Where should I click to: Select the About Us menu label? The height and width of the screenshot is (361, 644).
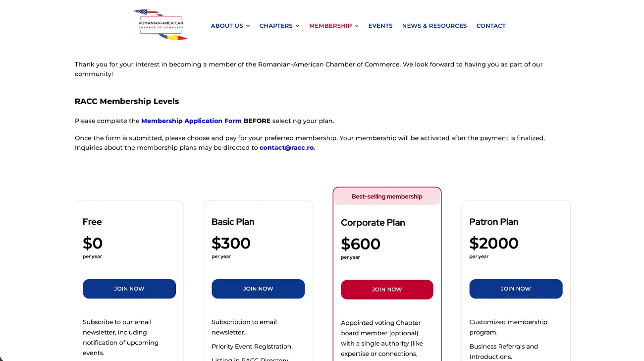click(227, 26)
